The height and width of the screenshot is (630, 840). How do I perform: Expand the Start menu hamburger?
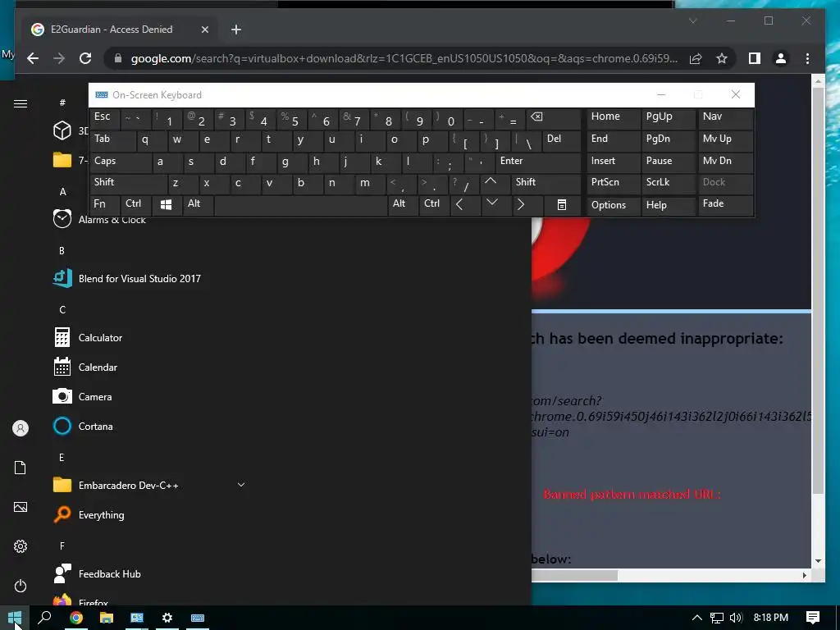pos(21,103)
